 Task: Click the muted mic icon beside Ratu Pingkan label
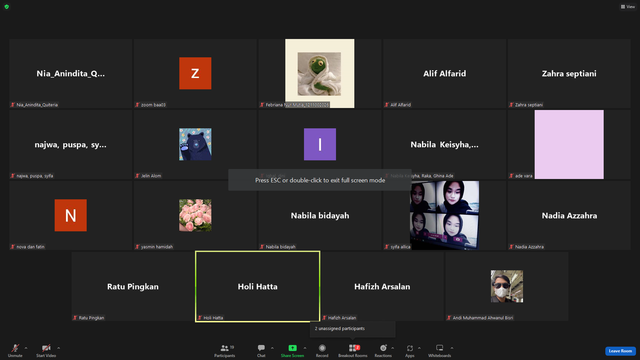coord(75,318)
